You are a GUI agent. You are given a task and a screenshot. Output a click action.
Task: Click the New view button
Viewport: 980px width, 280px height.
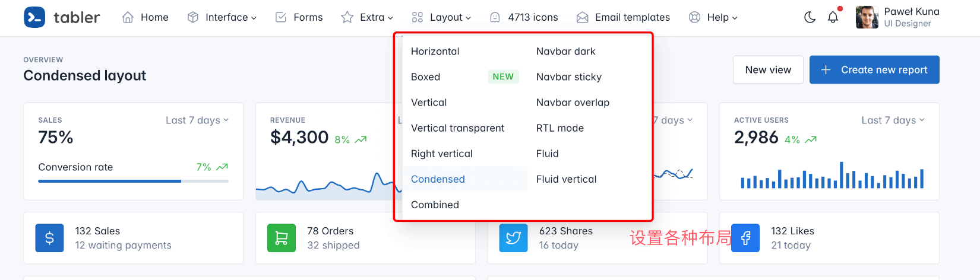click(x=768, y=70)
